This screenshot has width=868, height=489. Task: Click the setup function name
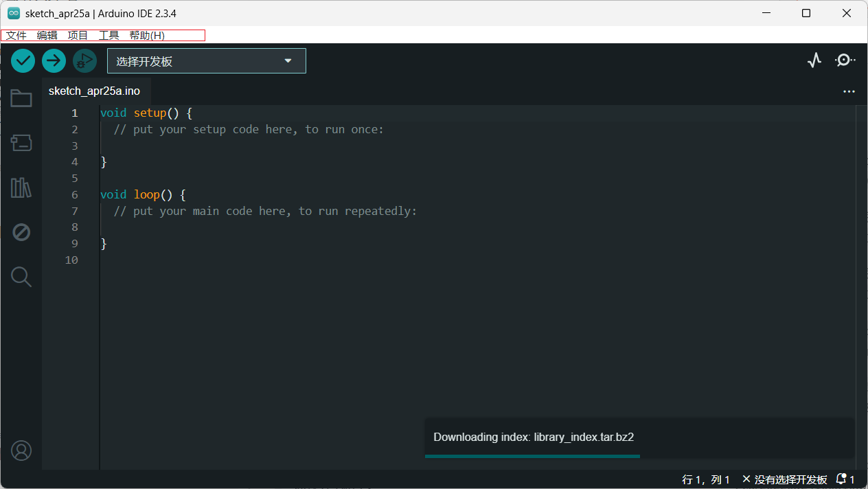(150, 113)
